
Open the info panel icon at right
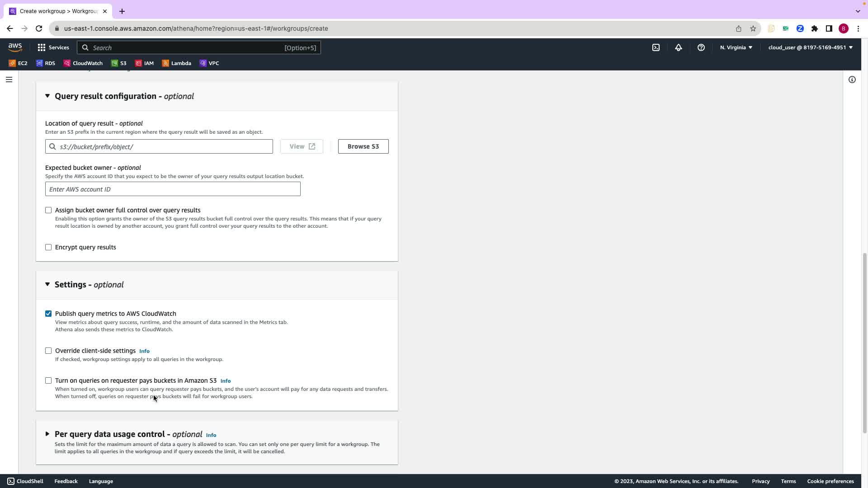[x=852, y=80]
